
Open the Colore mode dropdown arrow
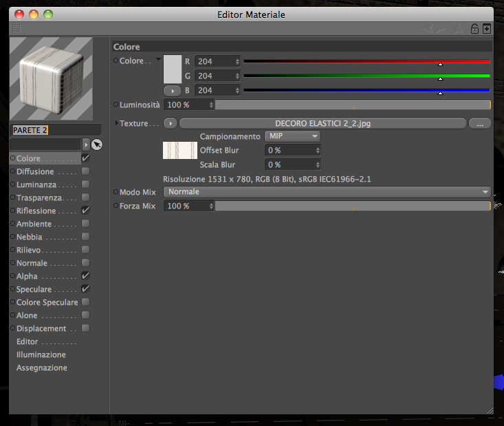[158, 59]
